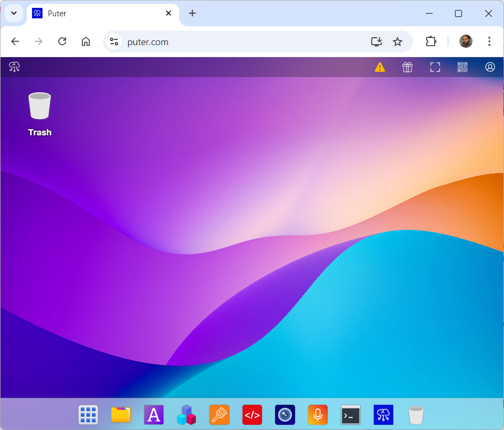Image resolution: width=504 pixels, height=430 pixels.
Task: Expand the Chrome tab search dropdown
Action: pyautogui.click(x=14, y=13)
